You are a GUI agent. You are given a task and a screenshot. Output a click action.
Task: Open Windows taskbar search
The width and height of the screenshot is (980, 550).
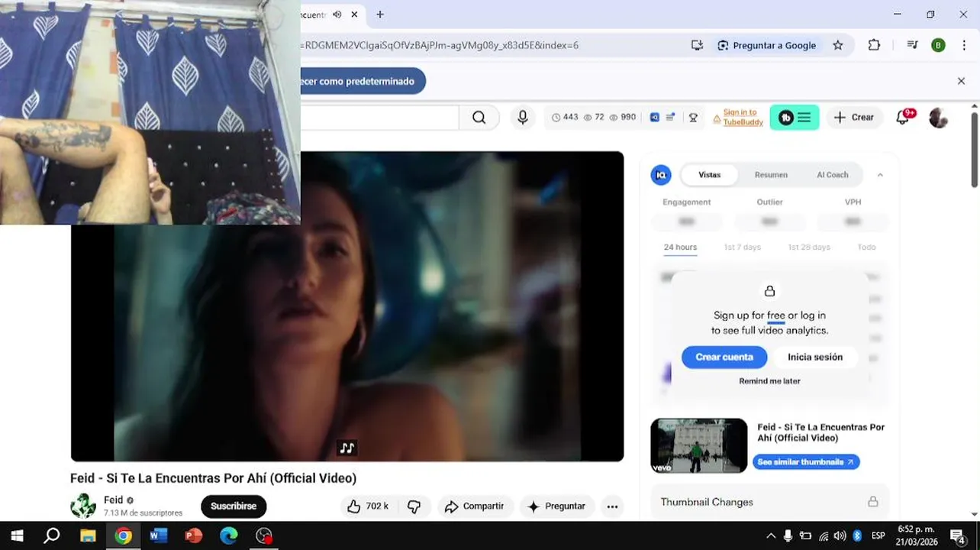[52, 535]
